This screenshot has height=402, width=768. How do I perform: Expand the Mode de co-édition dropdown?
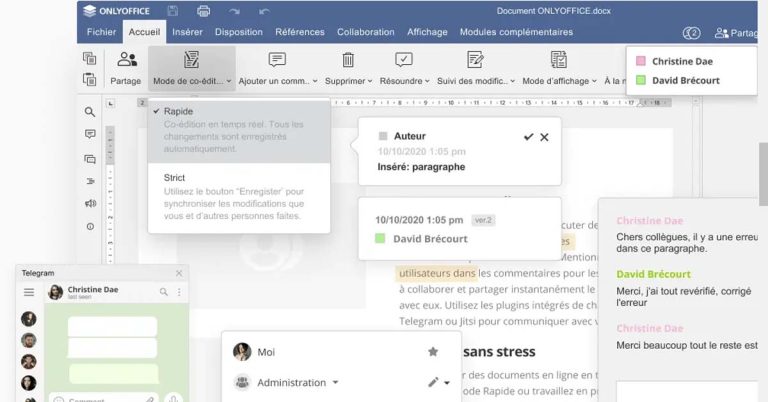[229, 81]
